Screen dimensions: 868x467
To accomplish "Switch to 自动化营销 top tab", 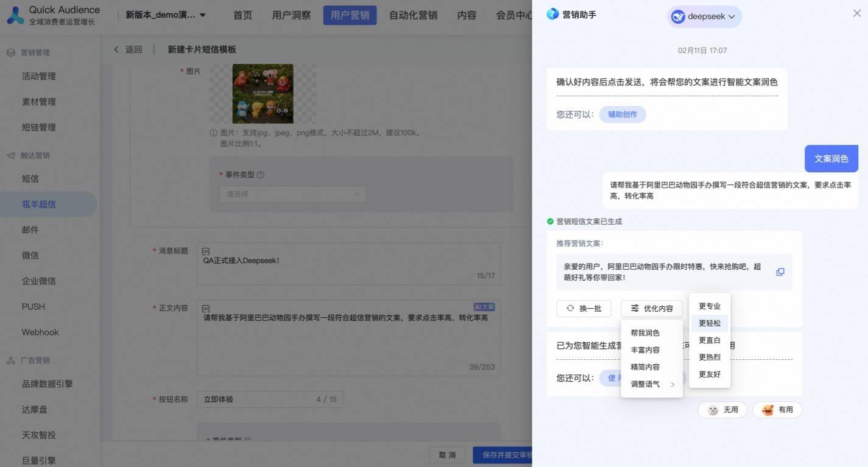I will tap(413, 15).
